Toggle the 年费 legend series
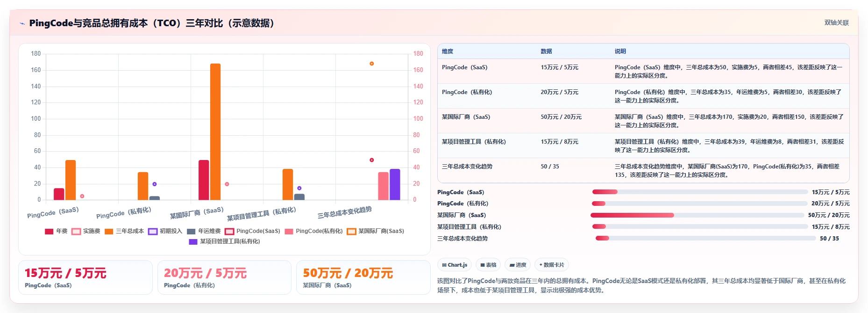 [56, 231]
